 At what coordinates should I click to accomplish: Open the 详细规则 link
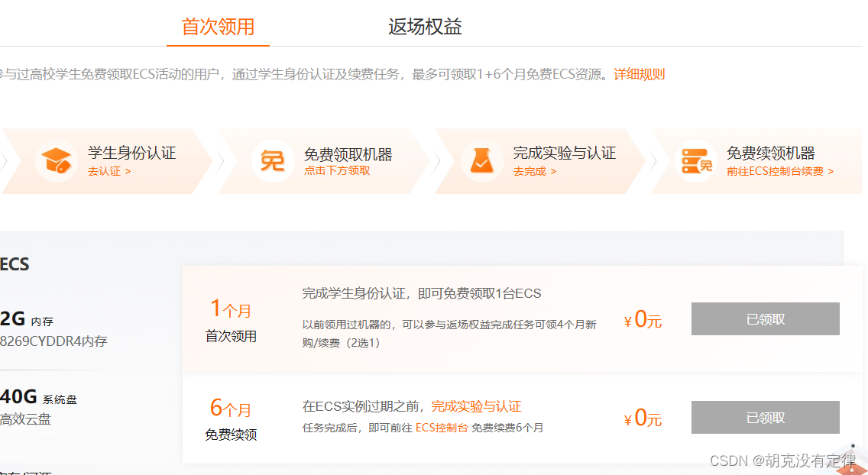point(639,74)
